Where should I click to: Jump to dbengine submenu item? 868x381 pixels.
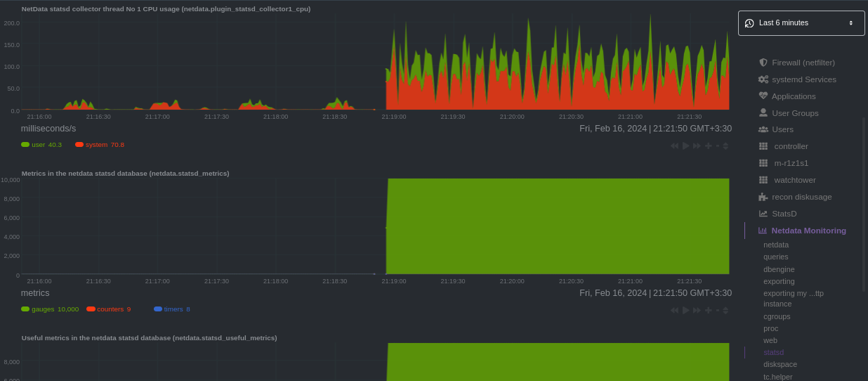tap(779, 269)
